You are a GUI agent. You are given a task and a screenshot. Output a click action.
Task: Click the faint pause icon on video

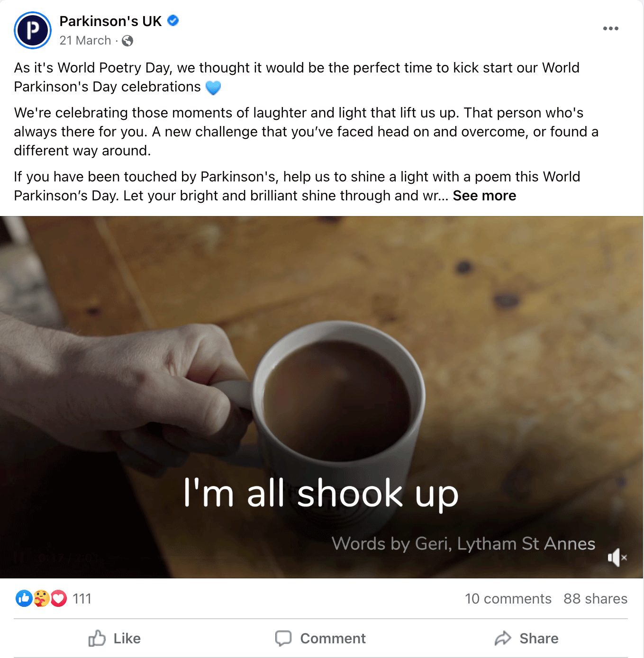(x=18, y=558)
